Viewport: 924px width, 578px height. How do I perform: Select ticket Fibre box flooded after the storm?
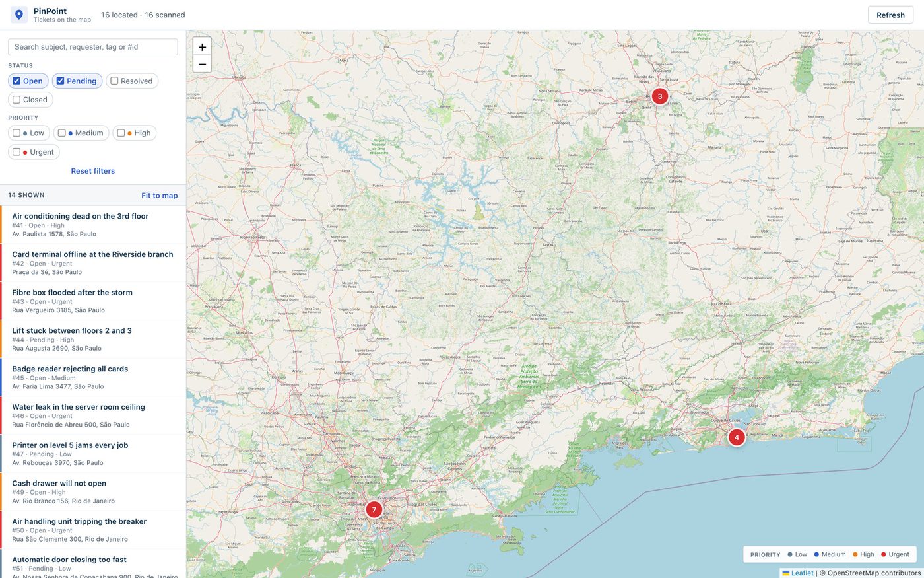click(93, 301)
